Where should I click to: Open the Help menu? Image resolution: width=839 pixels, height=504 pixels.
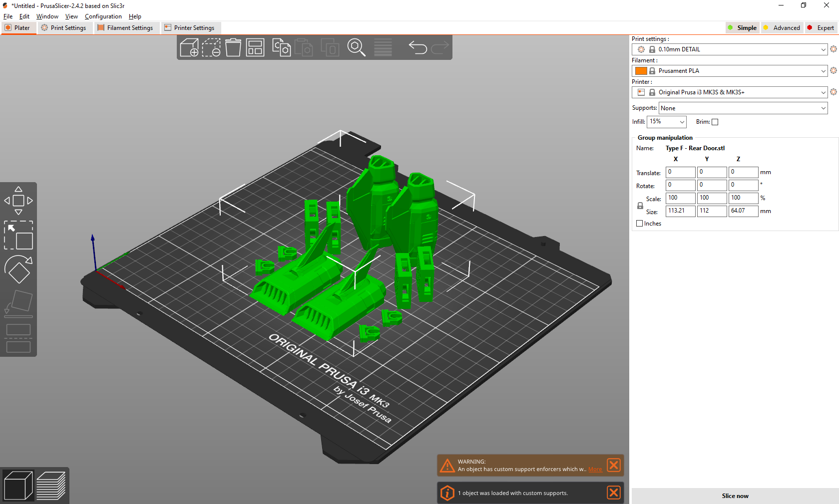pos(135,16)
